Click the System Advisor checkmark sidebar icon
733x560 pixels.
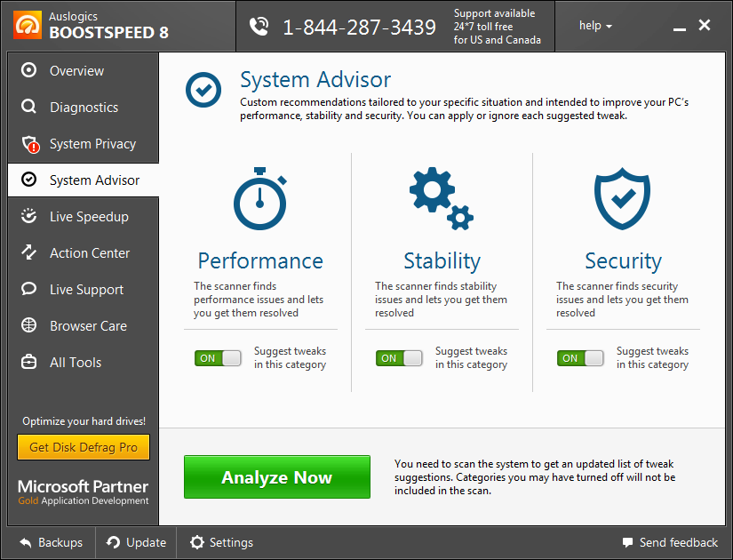tap(28, 180)
